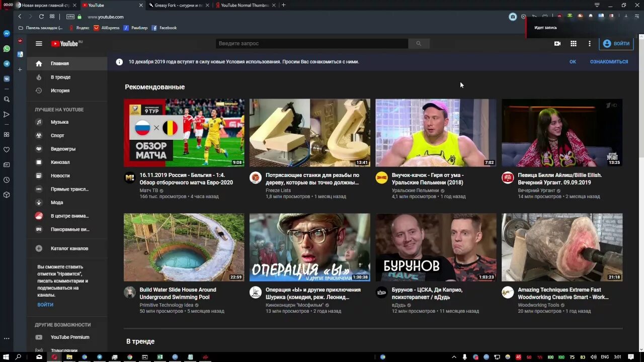Open the AliExpress bookmark
Screen dimensions: 644x362
[x=106, y=28]
